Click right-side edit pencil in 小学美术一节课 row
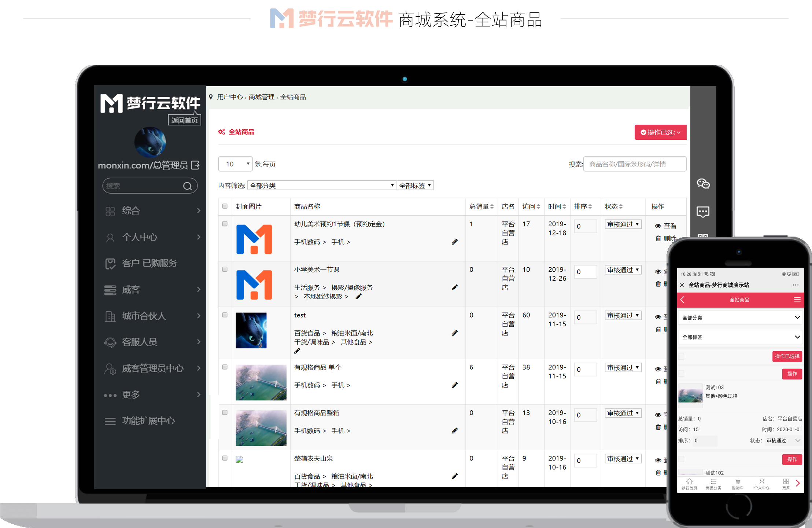Screen dimensions: 812x528 (x=455, y=287)
